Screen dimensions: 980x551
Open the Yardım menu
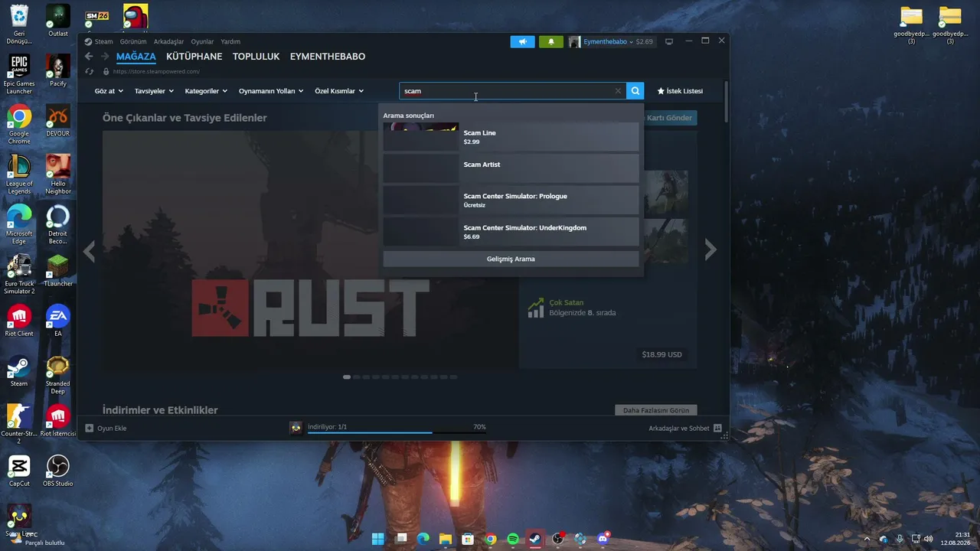(230, 42)
